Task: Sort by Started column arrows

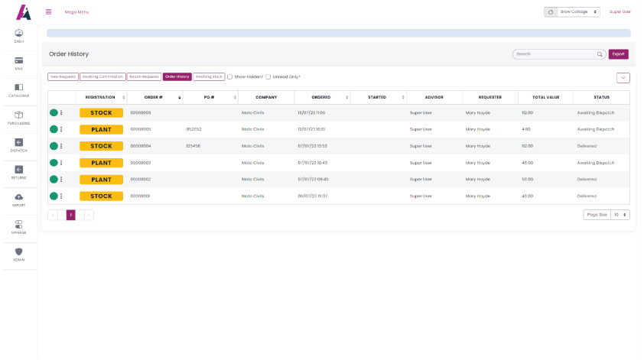Action: [403, 97]
